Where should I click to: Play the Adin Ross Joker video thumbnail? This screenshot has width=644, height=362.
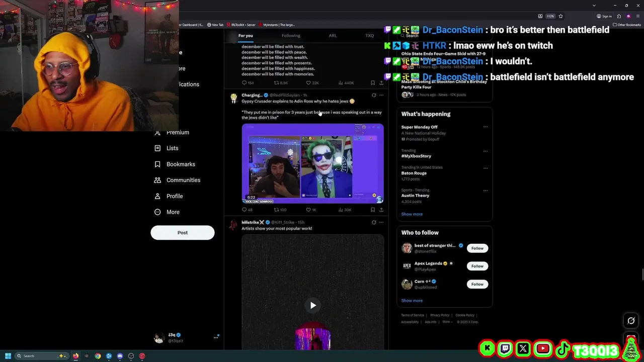(x=312, y=163)
